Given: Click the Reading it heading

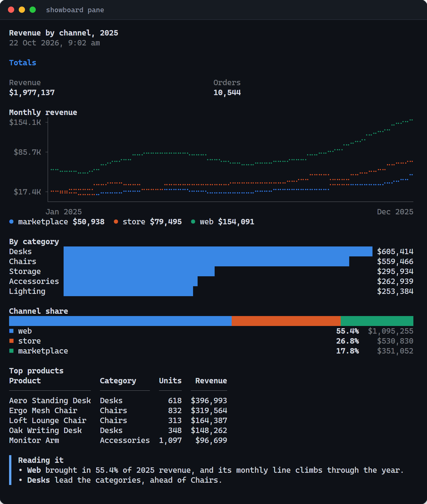Looking at the screenshot, I should (41, 460).
